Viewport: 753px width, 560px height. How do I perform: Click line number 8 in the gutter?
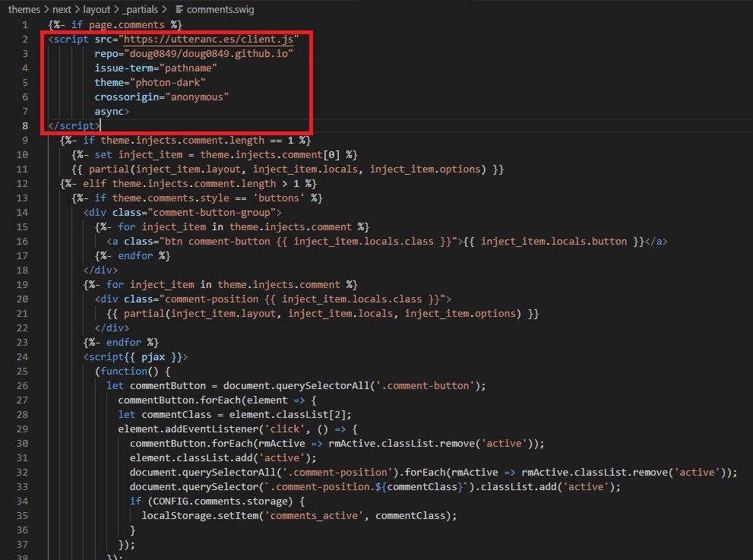click(x=25, y=125)
